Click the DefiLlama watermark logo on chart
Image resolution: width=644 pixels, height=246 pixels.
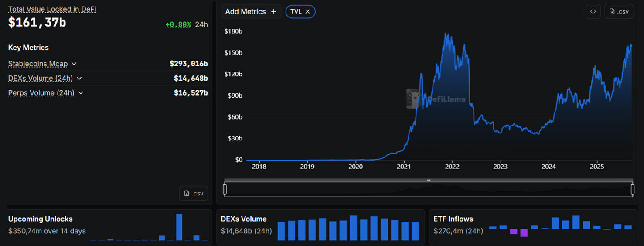pyautogui.click(x=413, y=99)
